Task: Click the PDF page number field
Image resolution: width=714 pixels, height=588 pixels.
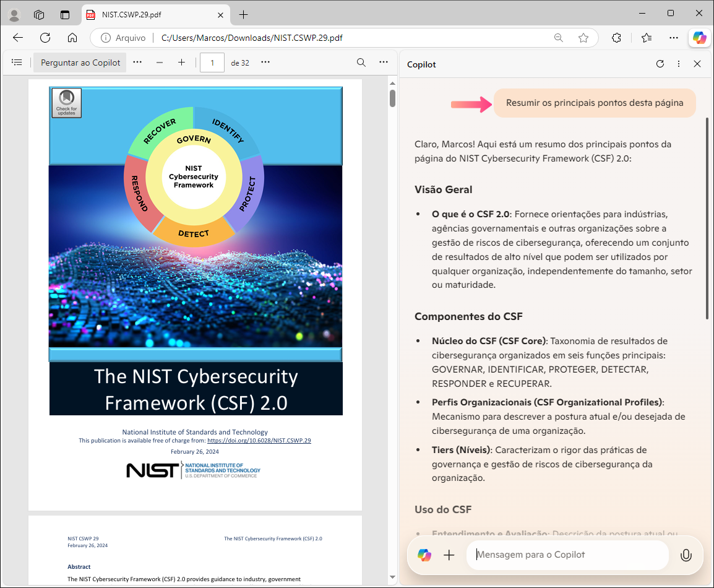Action: [212, 63]
